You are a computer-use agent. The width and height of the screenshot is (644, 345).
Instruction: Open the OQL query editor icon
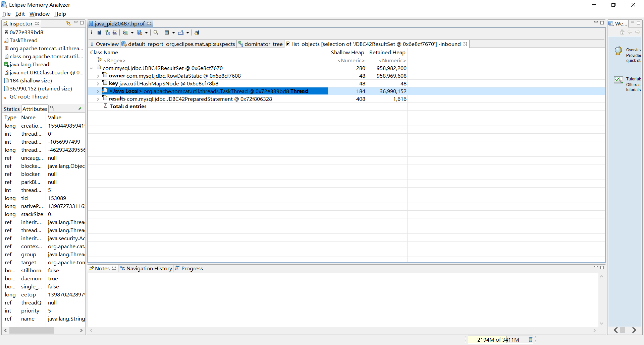tap(115, 32)
